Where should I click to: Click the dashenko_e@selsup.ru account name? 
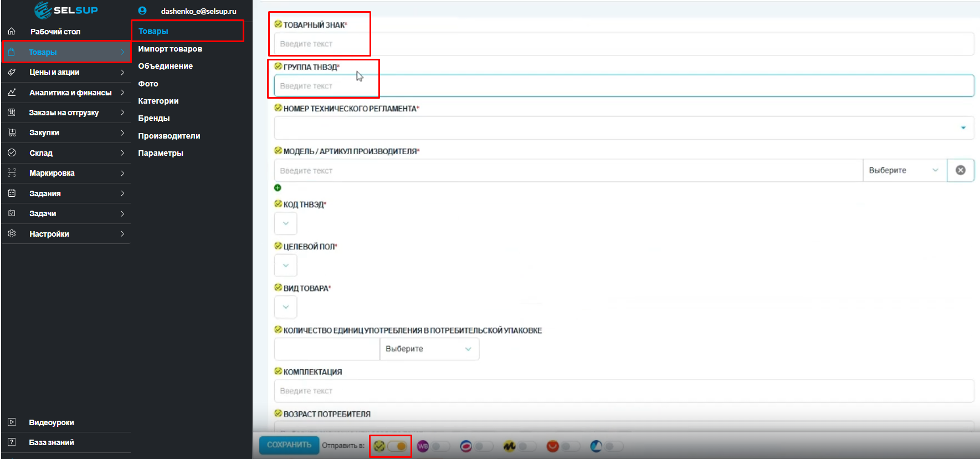[x=198, y=11]
